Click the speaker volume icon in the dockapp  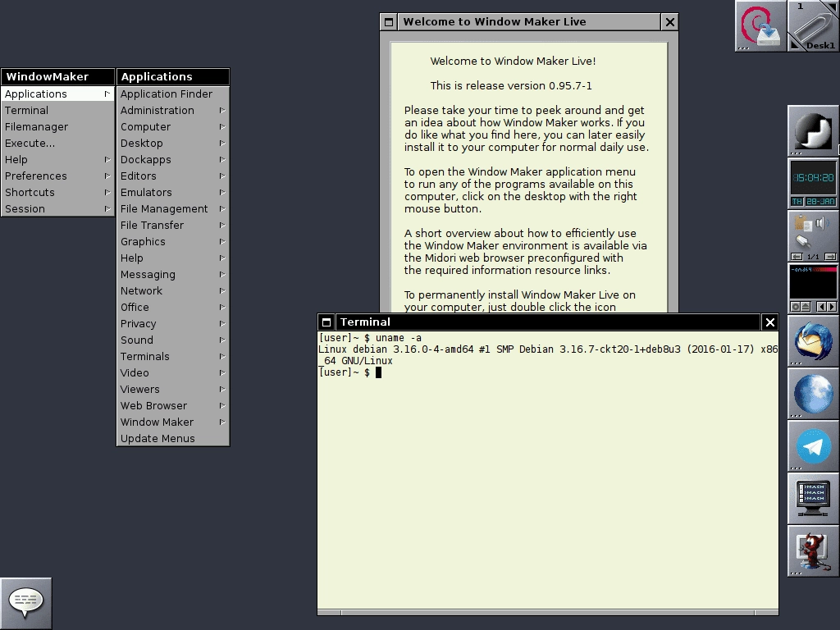(822, 223)
